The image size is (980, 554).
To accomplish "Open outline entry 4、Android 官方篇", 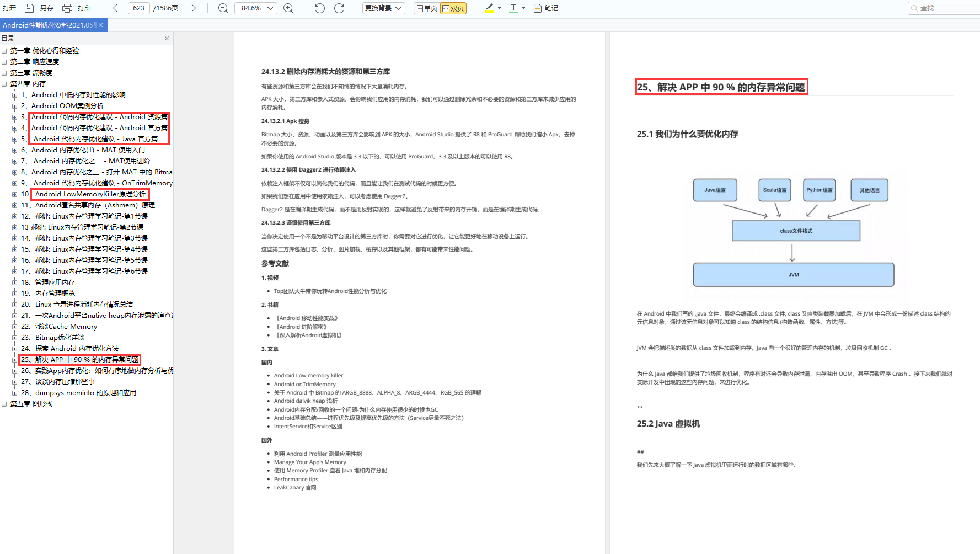I will point(94,128).
